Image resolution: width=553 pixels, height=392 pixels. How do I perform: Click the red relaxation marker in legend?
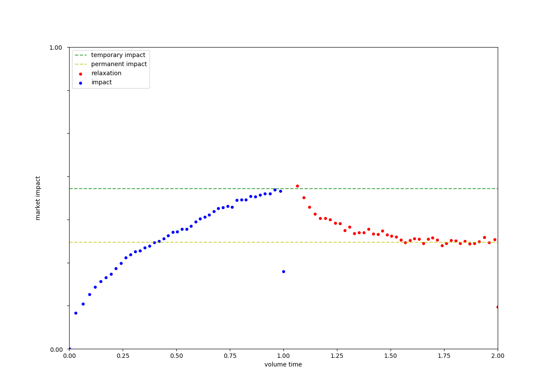pos(80,74)
